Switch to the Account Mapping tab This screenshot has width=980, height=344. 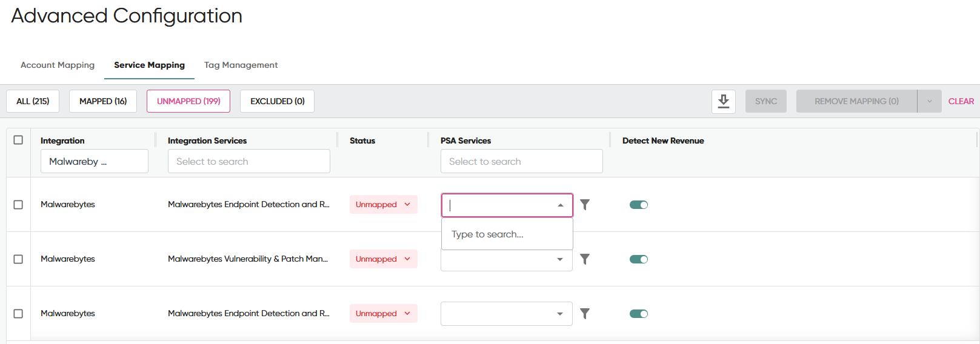[x=58, y=65]
